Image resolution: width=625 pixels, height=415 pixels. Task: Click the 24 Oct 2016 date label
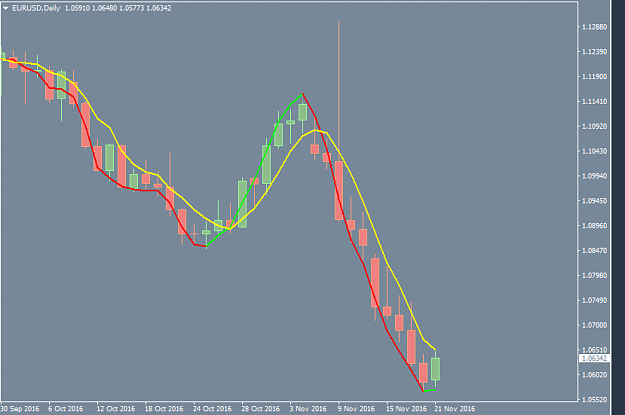tap(212, 409)
